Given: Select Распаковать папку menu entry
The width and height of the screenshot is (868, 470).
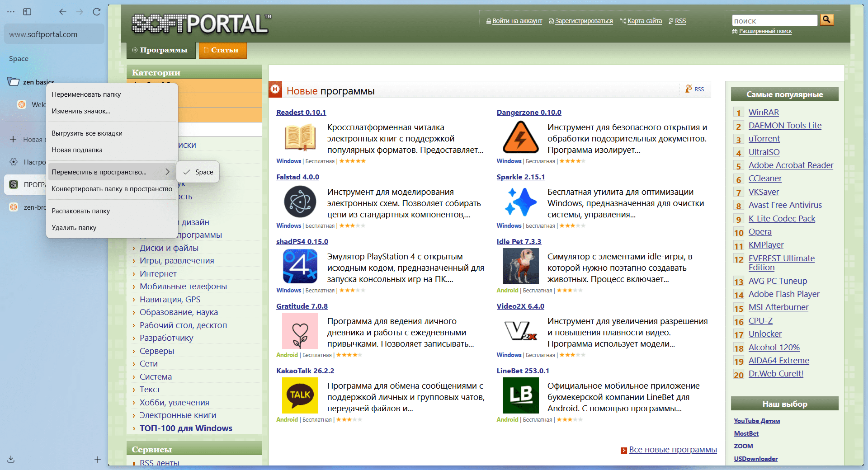Looking at the screenshot, I should point(111,211).
